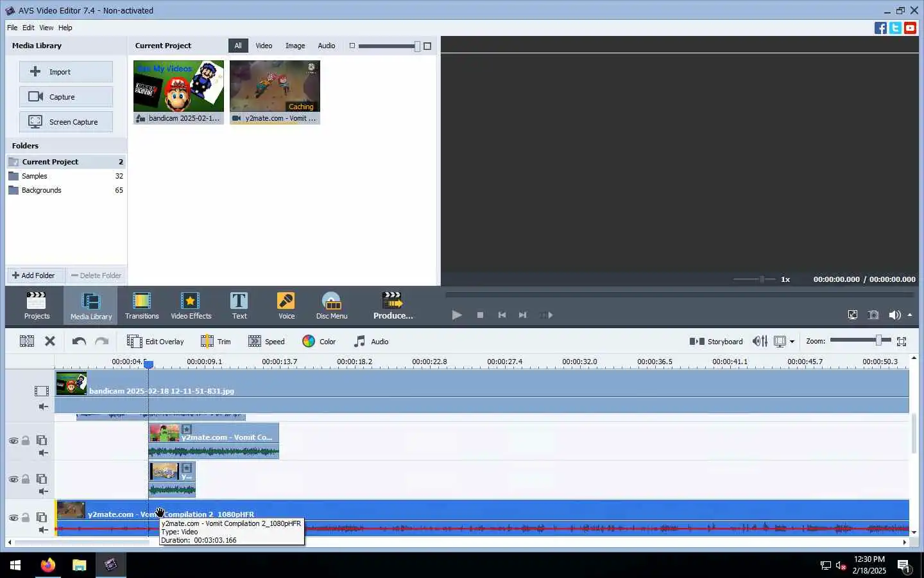This screenshot has width=924, height=578.
Task: Click the Produce button
Action: (393, 306)
